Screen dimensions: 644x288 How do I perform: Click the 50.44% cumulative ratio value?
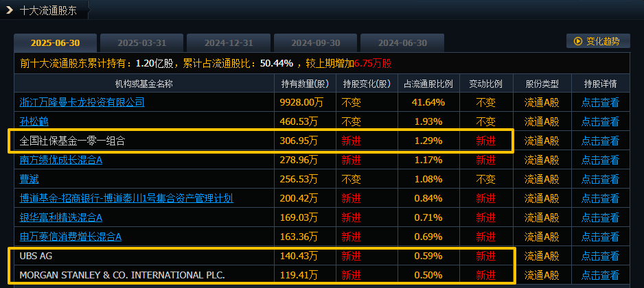pyautogui.click(x=277, y=64)
